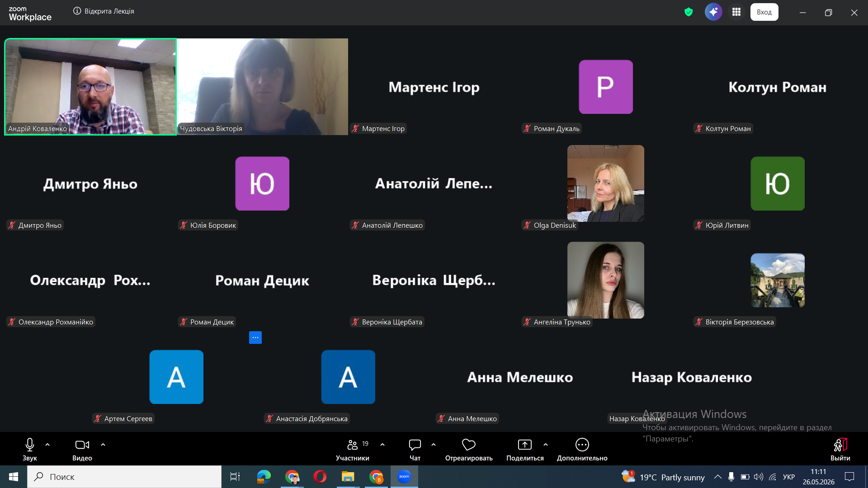Open the Участники participants panel
The width and height of the screenshot is (868, 488).
[353, 450]
